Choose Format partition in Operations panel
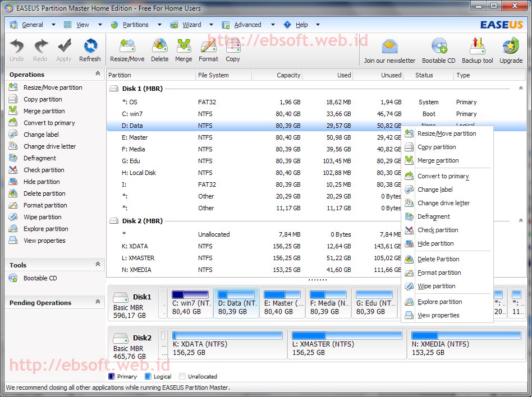This screenshot has height=397, width=532. point(38,205)
